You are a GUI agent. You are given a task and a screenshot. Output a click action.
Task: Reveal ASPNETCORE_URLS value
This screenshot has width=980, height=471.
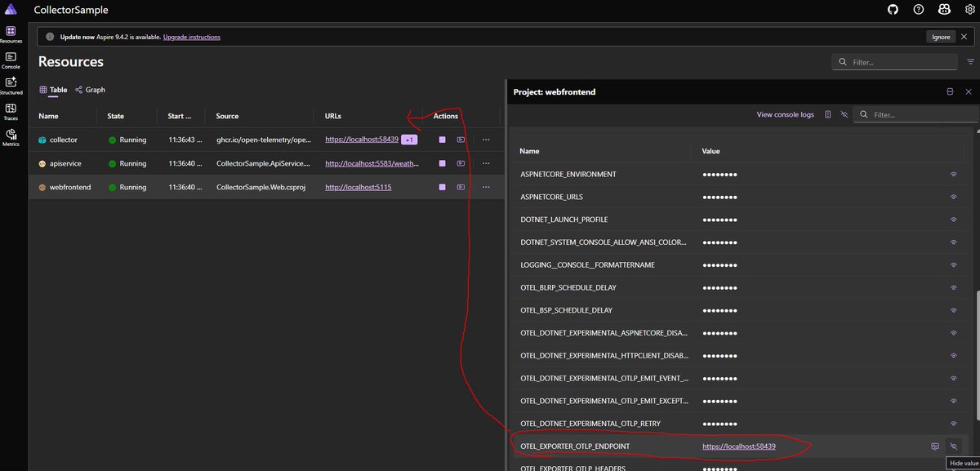click(953, 197)
